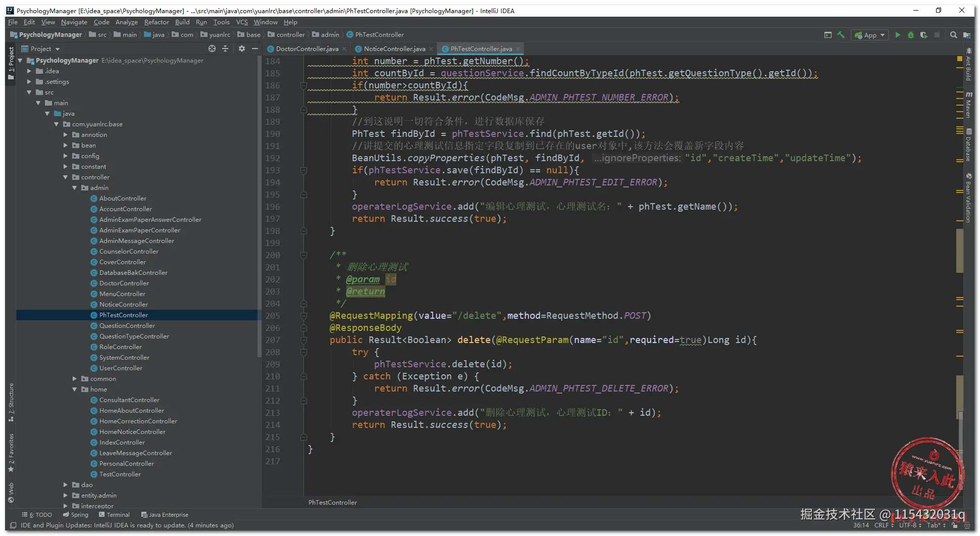Start debugging with the green bug icon
The width and height of the screenshot is (980, 536).
coord(911,35)
